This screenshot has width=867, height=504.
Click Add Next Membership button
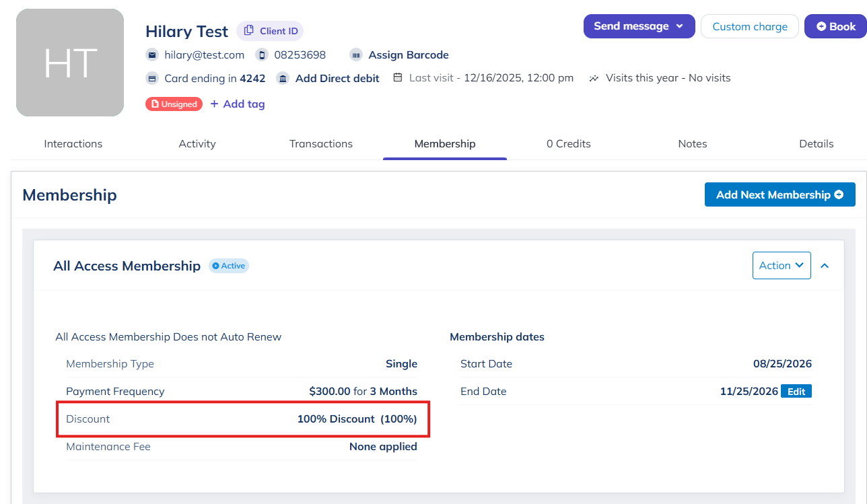(x=780, y=194)
